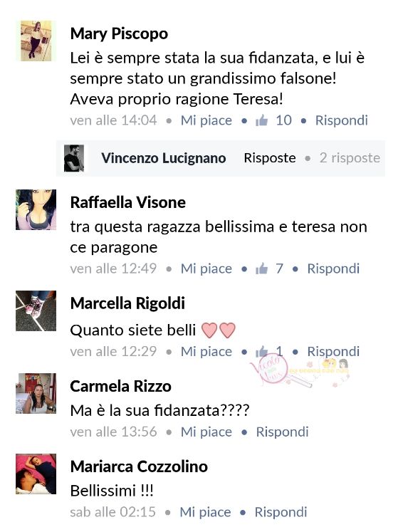Click the 'ven alle 12:29' timestamp
This screenshot has height=532, width=403.
[x=113, y=352]
